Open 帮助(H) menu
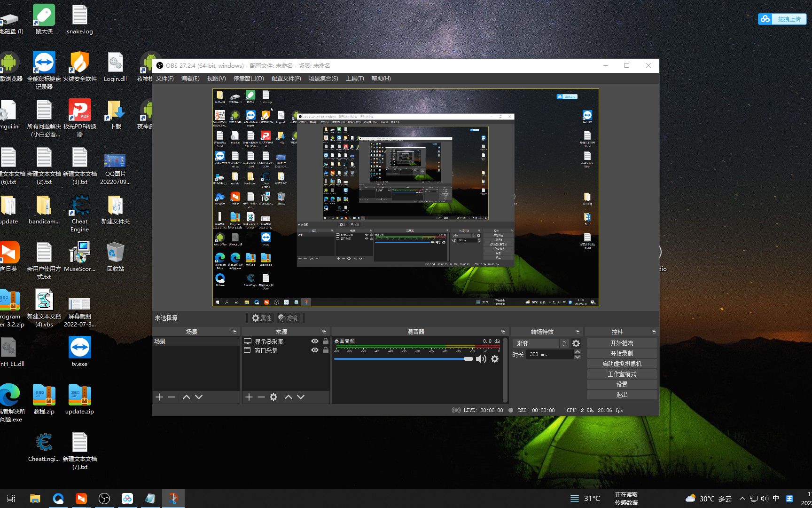This screenshot has height=508, width=812. 381,79
